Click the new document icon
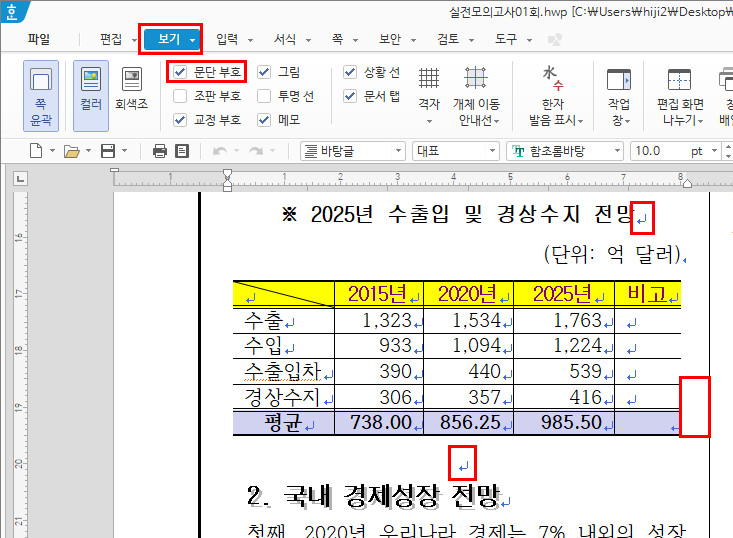733x538 pixels. (x=36, y=151)
